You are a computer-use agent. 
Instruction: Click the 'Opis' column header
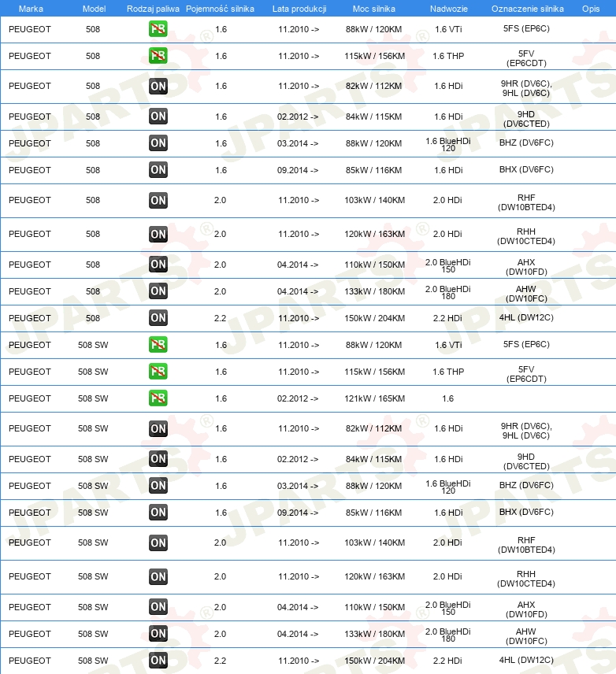pyautogui.click(x=591, y=9)
